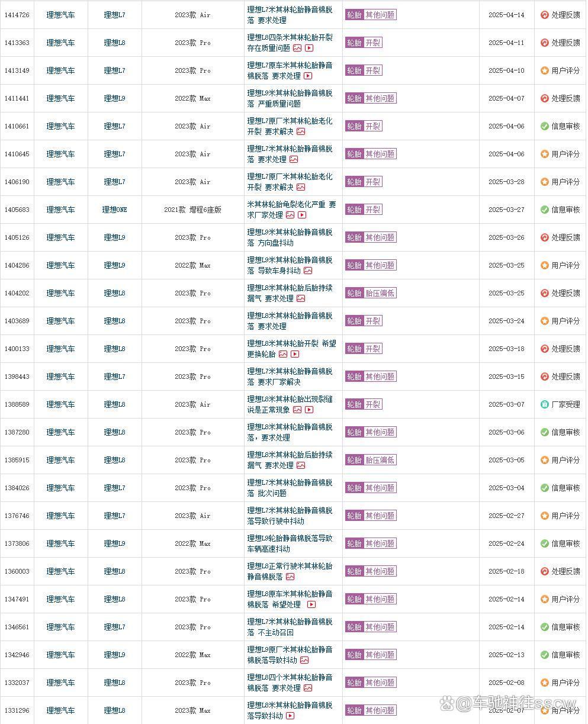Open image icon for complaint 1406190
588x724 pixels.
coord(301,187)
